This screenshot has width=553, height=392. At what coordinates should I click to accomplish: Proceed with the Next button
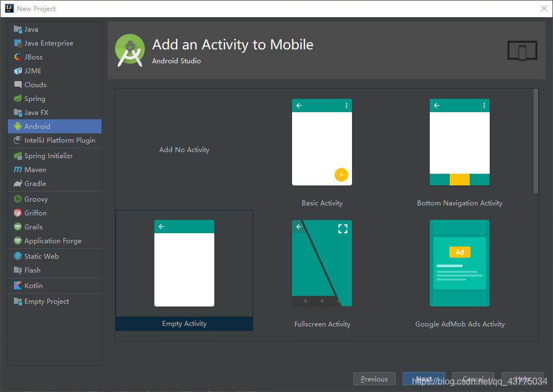pos(424,379)
